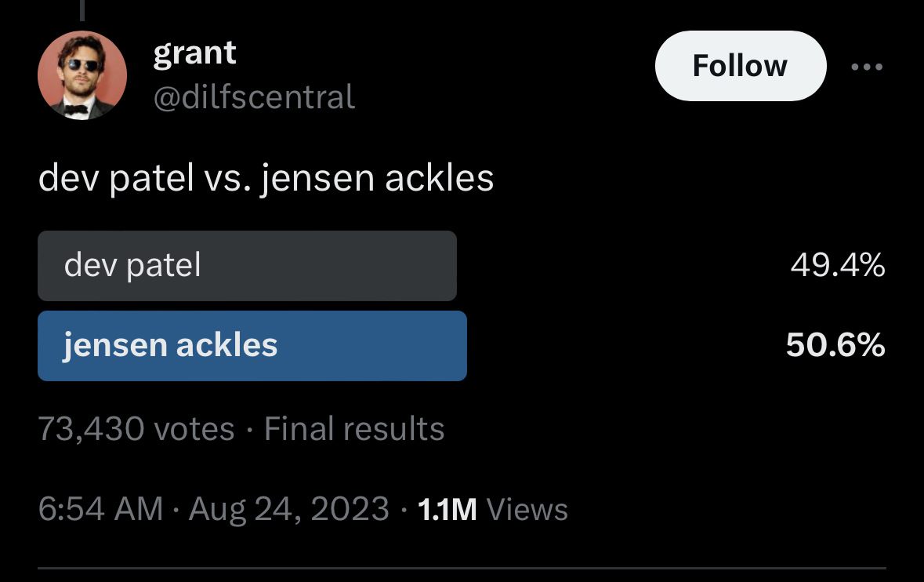Click the thread connector line above the avatar
Screen dimensions: 924x582
click(x=82, y=9)
